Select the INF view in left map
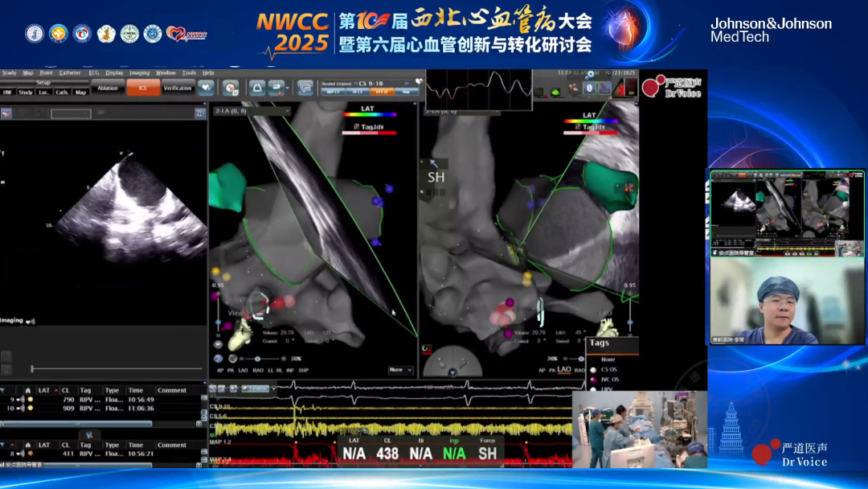 [290, 370]
